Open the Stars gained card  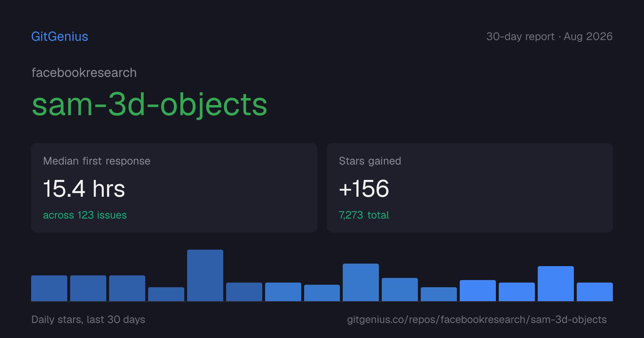tap(470, 188)
